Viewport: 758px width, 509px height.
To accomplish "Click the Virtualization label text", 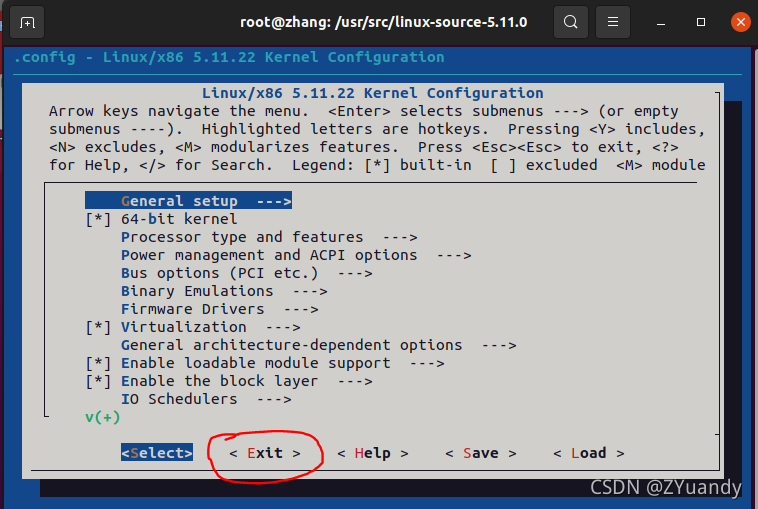I will tap(184, 327).
